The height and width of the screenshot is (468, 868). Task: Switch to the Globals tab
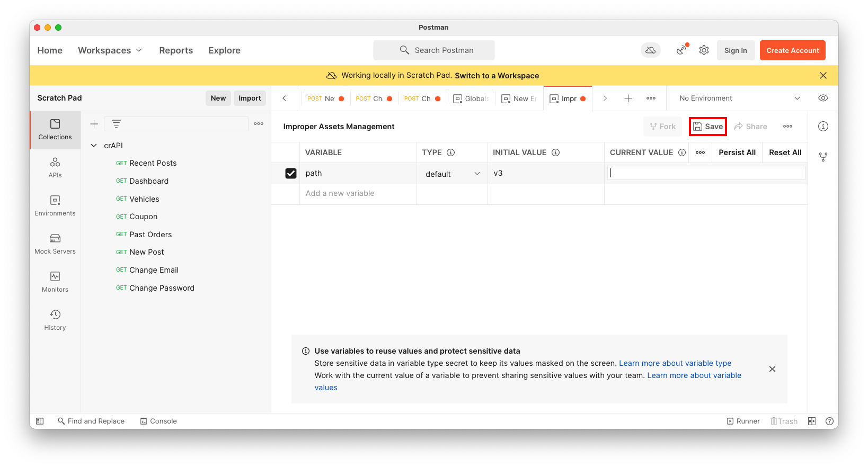tap(471, 98)
